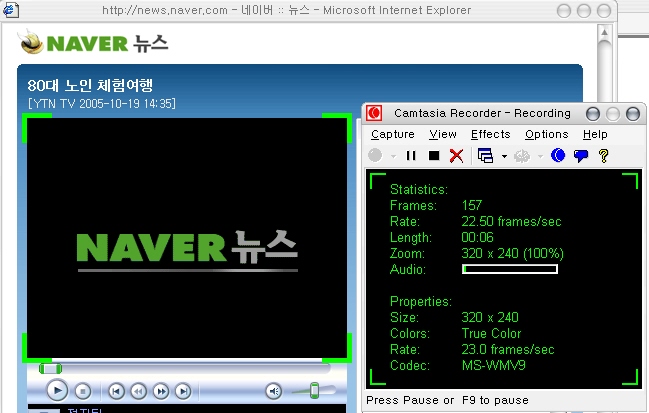
Task: Play the video in the media player
Action: coord(57,390)
